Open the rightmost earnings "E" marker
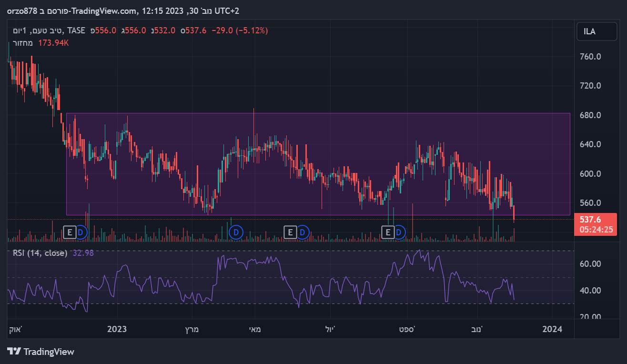The height and width of the screenshot is (364, 627). point(388,233)
